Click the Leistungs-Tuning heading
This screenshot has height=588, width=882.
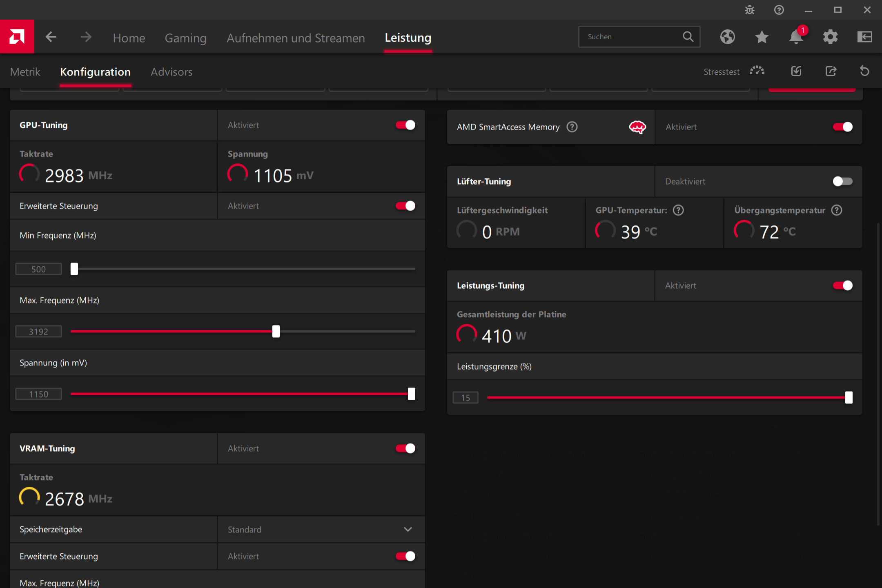pos(490,286)
